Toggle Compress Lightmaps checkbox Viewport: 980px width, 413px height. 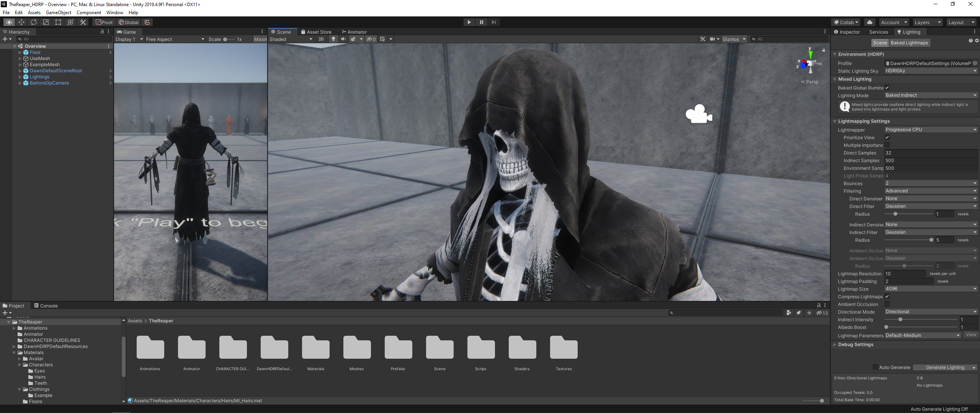click(x=887, y=296)
